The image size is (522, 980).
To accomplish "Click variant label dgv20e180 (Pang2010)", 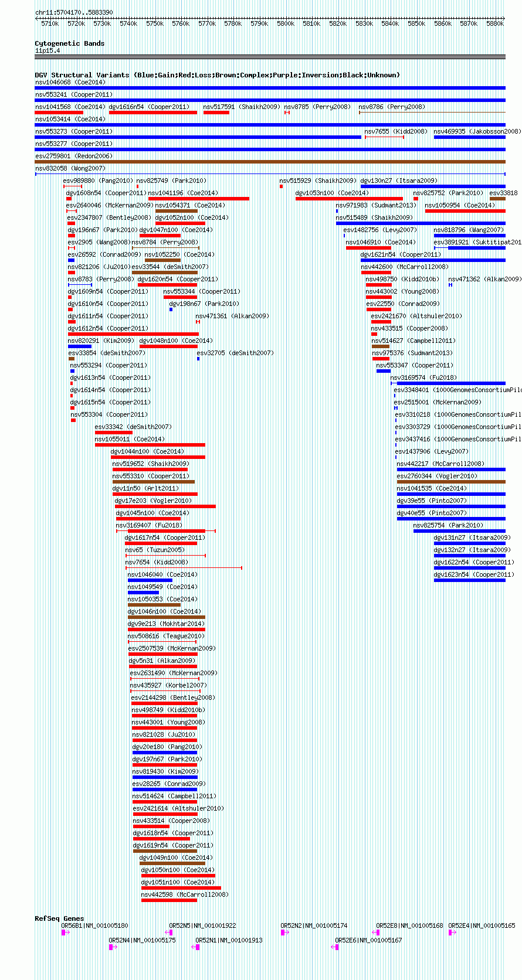I will [167, 747].
